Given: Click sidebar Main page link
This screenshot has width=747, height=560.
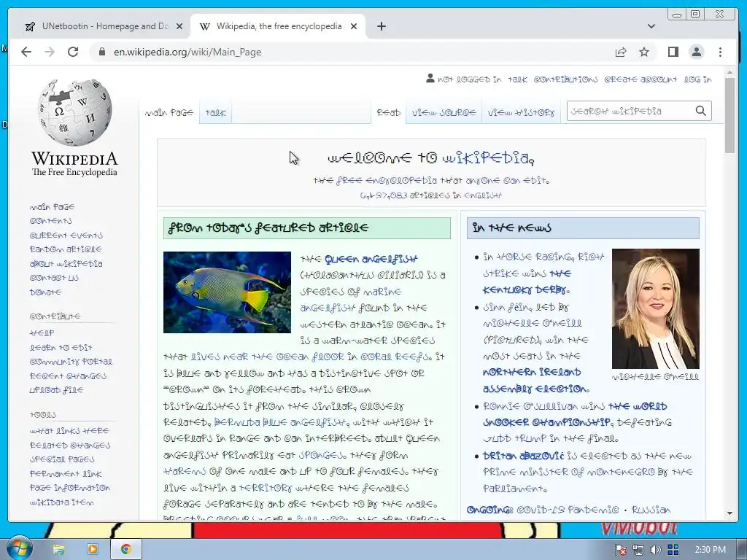Looking at the screenshot, I should [52, 207].
